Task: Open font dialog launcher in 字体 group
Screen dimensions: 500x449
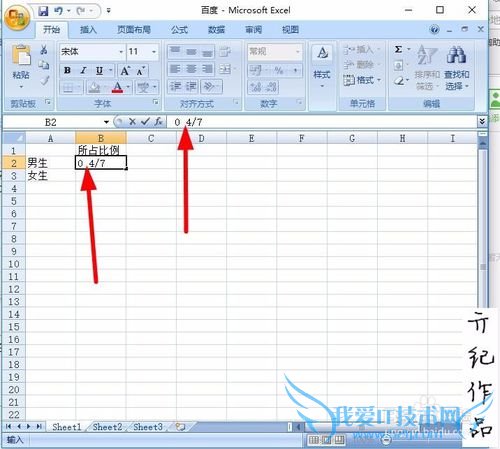Action: (155, 102)
